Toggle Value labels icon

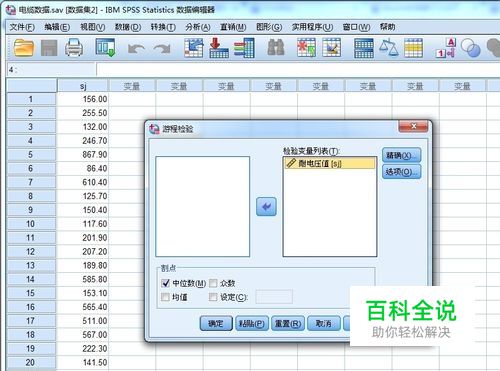[x=446, y=48]
